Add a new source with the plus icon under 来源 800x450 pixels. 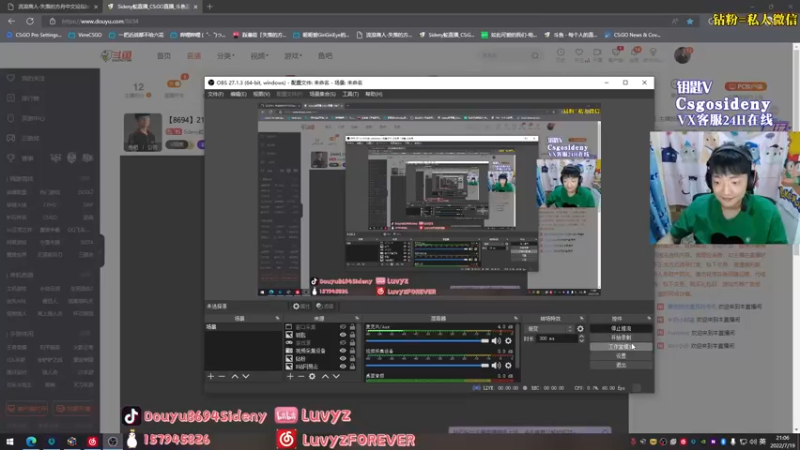click(x=290, y=377)
